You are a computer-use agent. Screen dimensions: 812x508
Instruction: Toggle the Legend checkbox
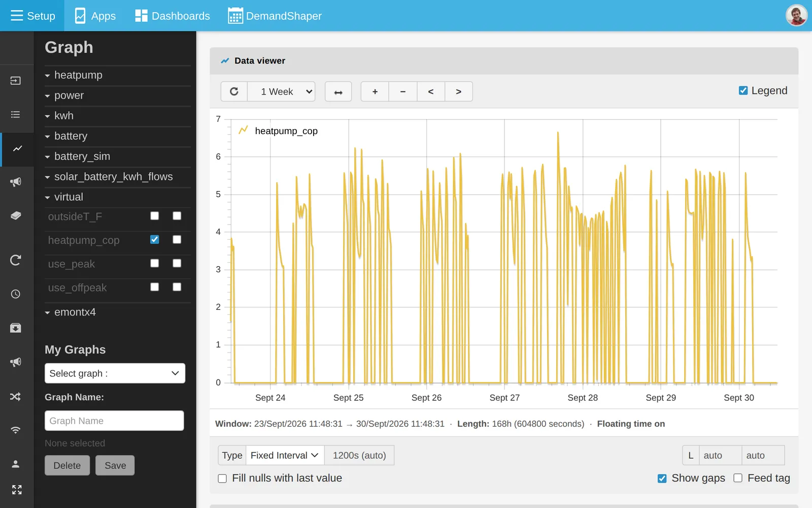click(x=743, y=90)
